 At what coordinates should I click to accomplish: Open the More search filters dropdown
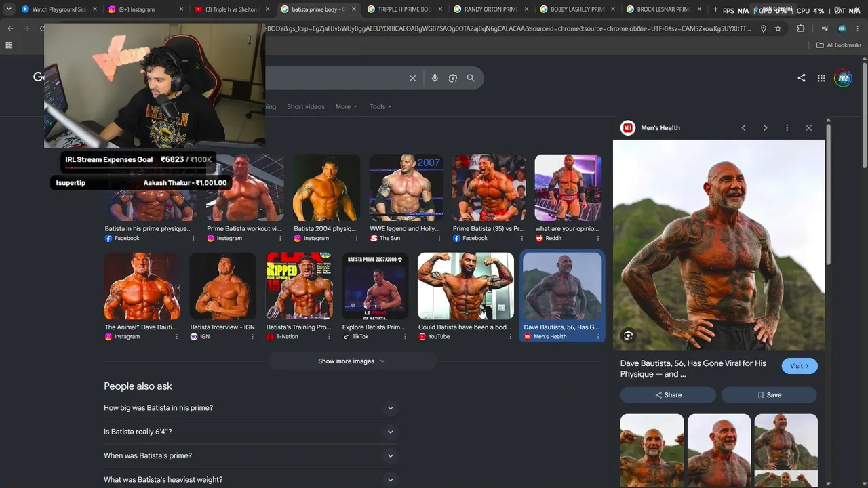tap(346, 107)
